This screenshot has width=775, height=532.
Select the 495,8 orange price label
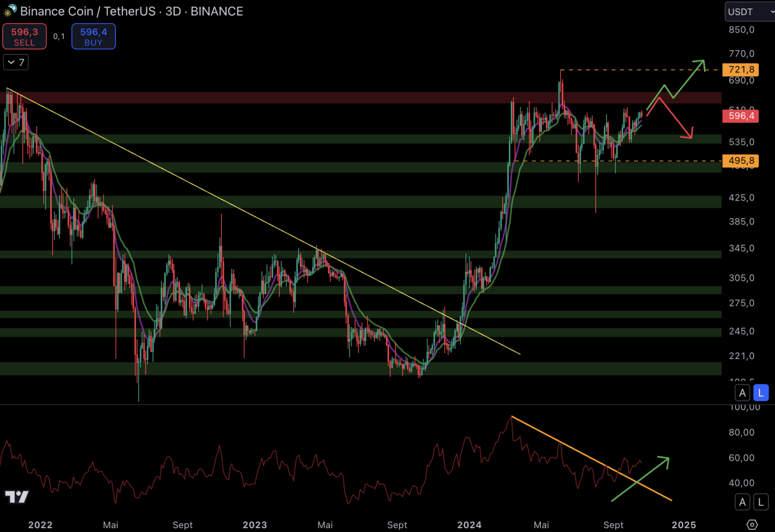click(740, 161)
